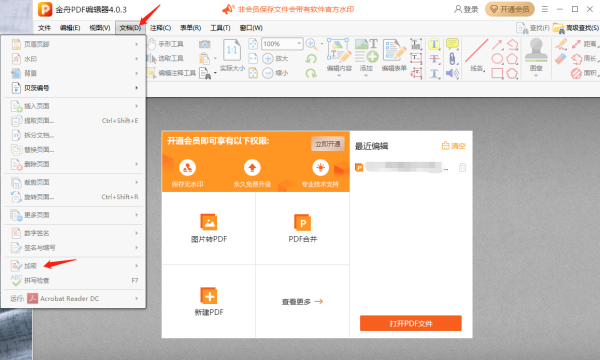
Task: Click the Zoom Out (缩小) minus icon
Action: 268,73
